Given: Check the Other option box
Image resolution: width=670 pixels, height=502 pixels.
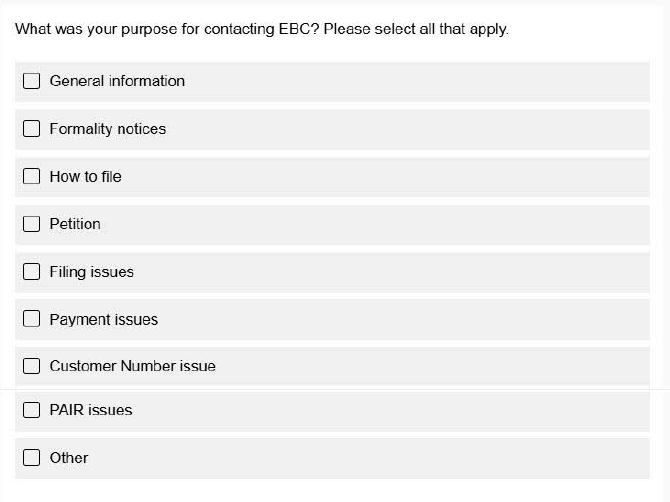Looking at the screenshot, I should pyautogui.click(x=32, y=458).
